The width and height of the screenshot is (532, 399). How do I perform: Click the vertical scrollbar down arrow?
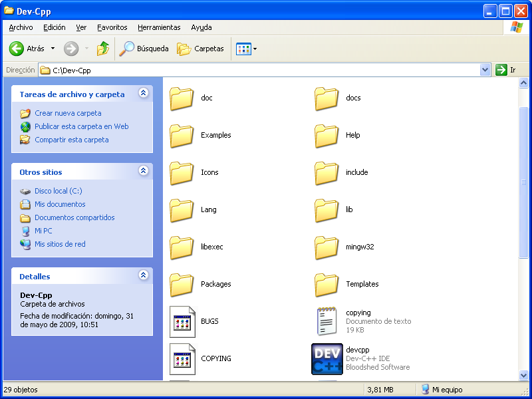523,375
